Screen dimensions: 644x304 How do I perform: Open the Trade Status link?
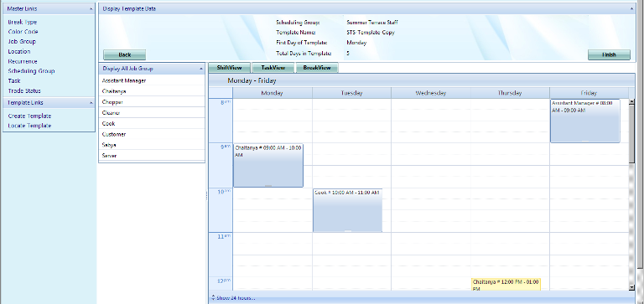(24, 90)
